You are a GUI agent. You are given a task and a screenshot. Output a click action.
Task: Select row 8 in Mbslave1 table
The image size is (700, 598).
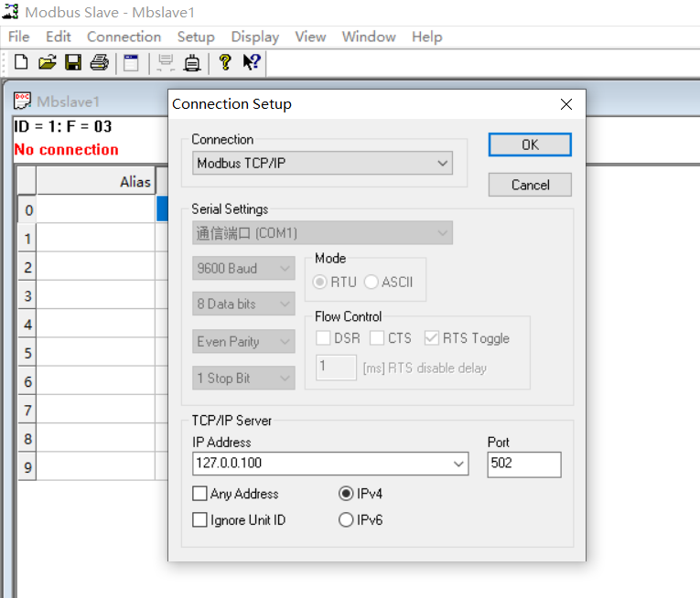pos(27,438)
